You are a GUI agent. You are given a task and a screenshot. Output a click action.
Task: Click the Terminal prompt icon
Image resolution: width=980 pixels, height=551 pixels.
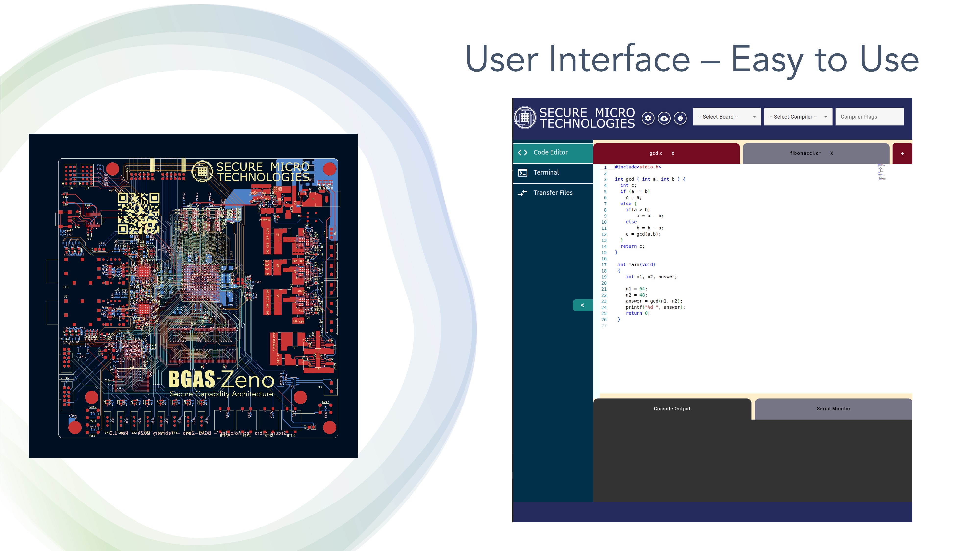point(523,173)
